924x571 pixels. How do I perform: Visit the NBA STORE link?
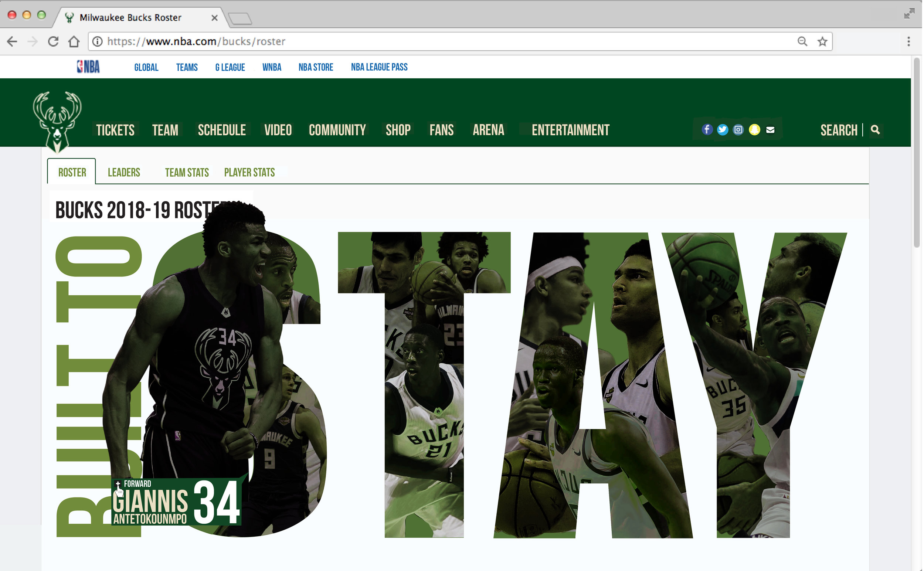click(x=316, y=67)
